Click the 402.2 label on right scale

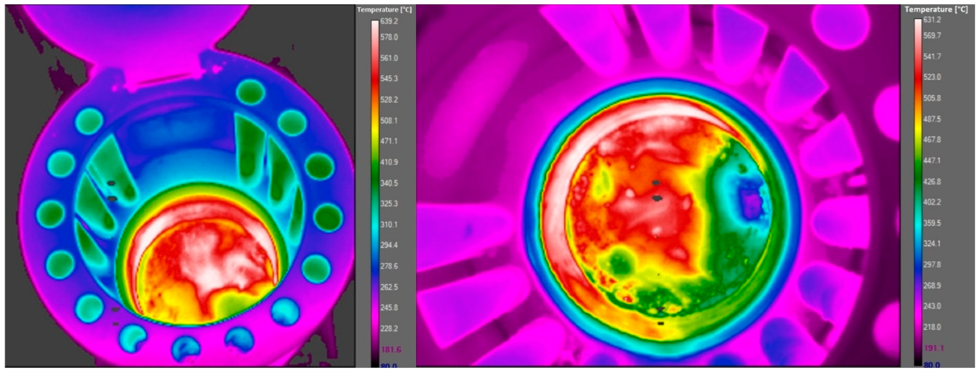coord(932,202)
